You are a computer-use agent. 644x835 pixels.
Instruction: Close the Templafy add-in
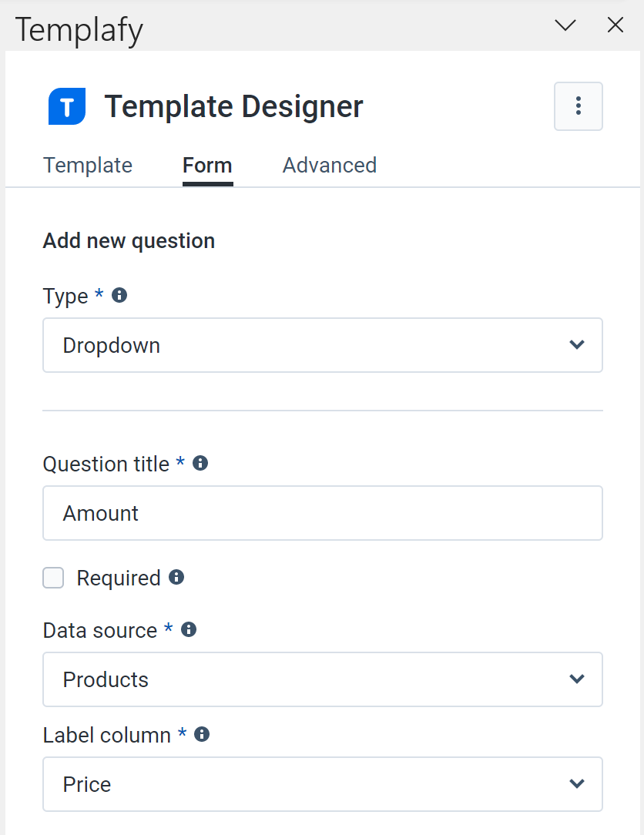pyautogui.click(x=615, y=25)
